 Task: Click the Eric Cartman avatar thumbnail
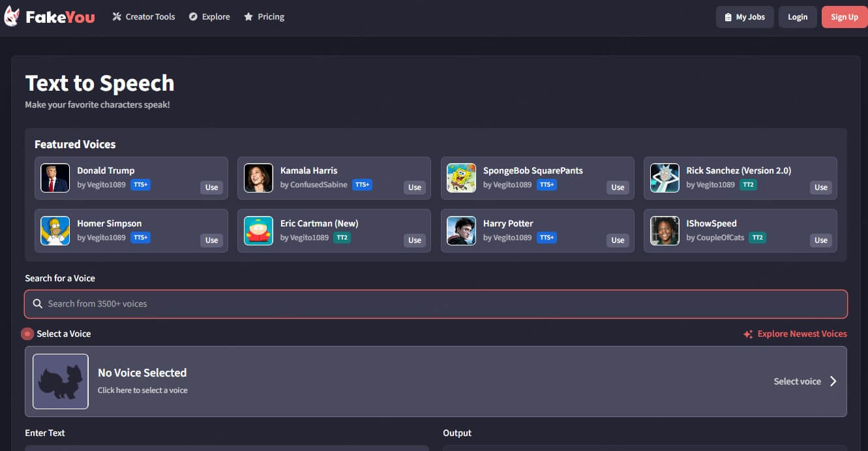[258, 230]
